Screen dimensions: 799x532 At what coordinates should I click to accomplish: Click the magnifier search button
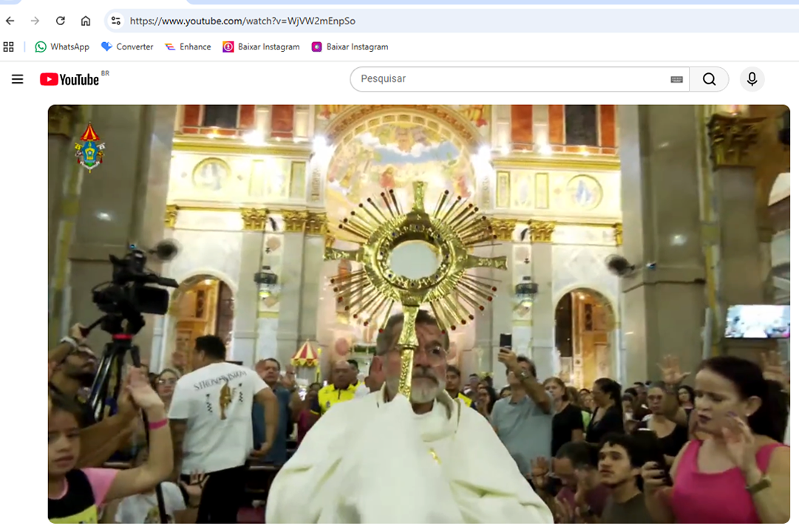(709, 79)
